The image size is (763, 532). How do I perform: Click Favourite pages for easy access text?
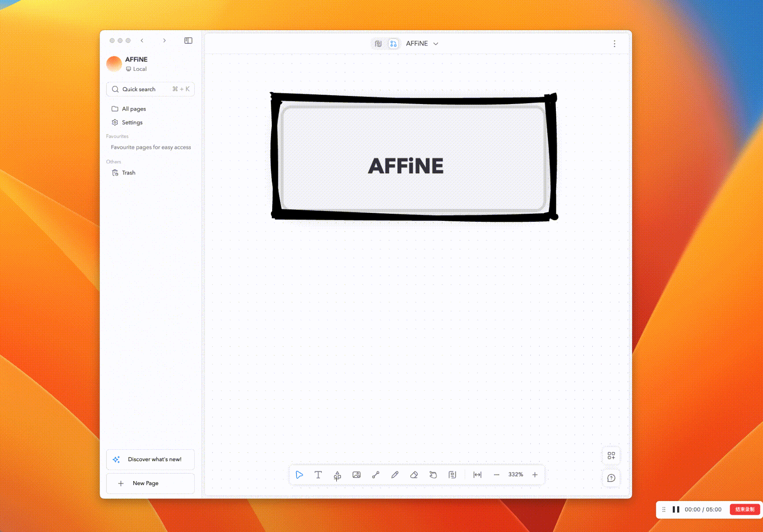[151, 147]
